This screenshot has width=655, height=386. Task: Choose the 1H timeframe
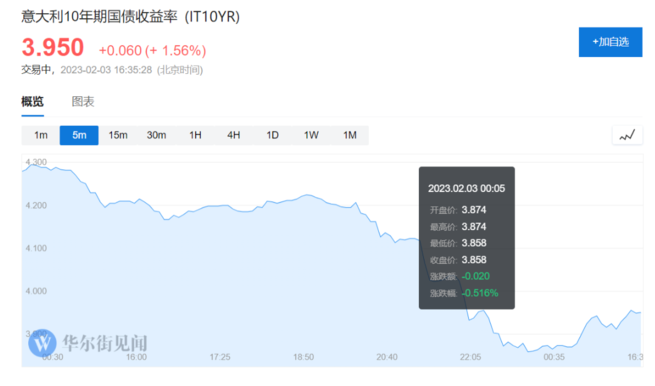[x=195, y=135]
